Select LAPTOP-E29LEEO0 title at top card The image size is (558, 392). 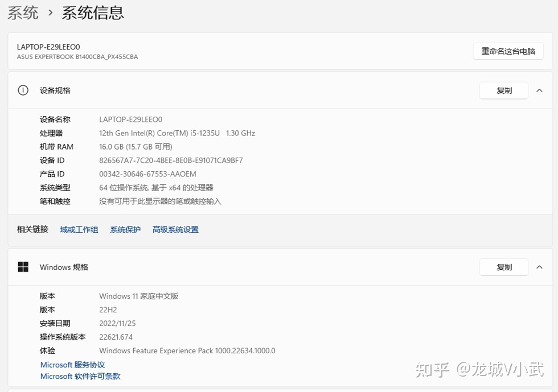[x=48, y=47]
